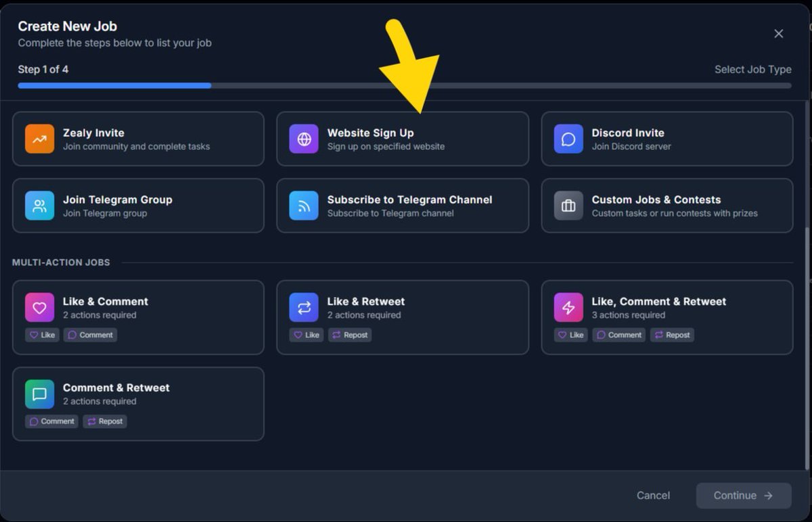Viewport: 812px width, 522px height.
Task: Click the Subscribe to Telegram Channel feed icon
Action: click(304, 206)
